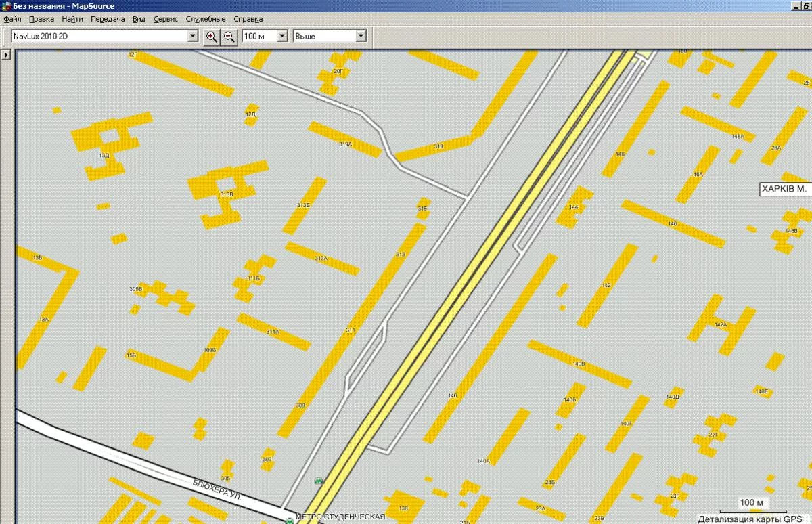
Task: Open the Сервис menu
Action: 166,20
